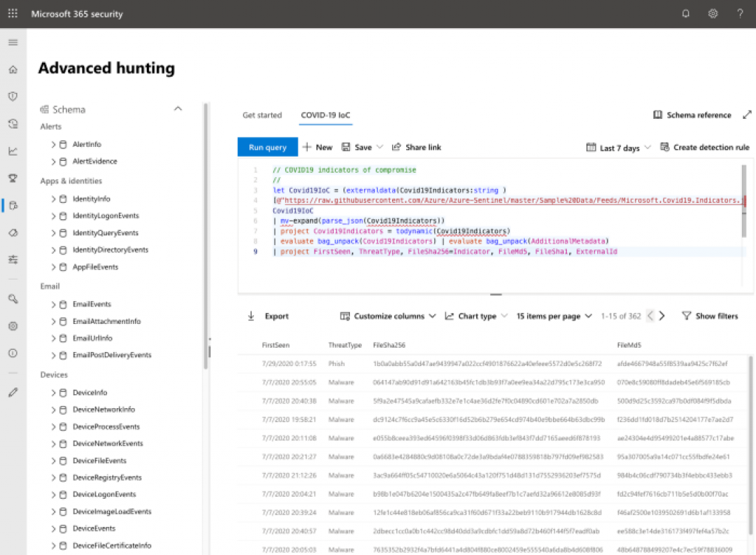Expand the AlertInfo table
Image resolution: width=756 pixels, height=555 pixels.
click(53, 145)
